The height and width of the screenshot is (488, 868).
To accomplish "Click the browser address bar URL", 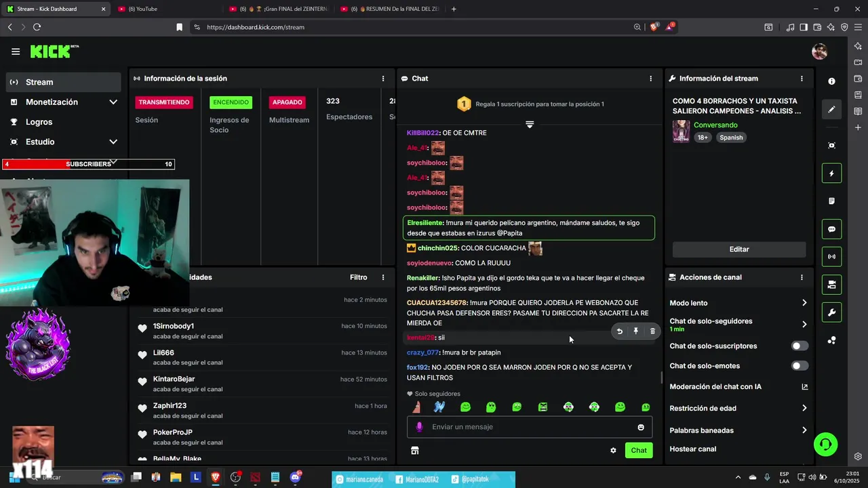I will tap(256, 27).
